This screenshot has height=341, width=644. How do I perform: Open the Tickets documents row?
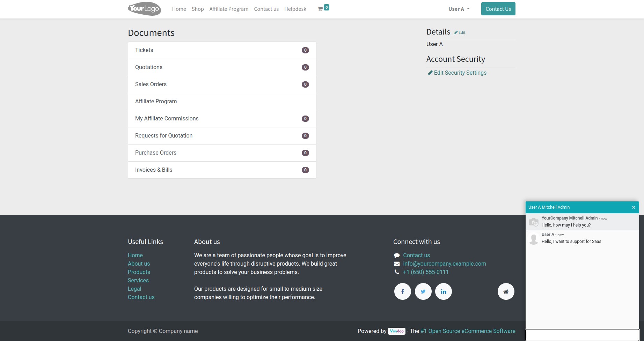222,50
